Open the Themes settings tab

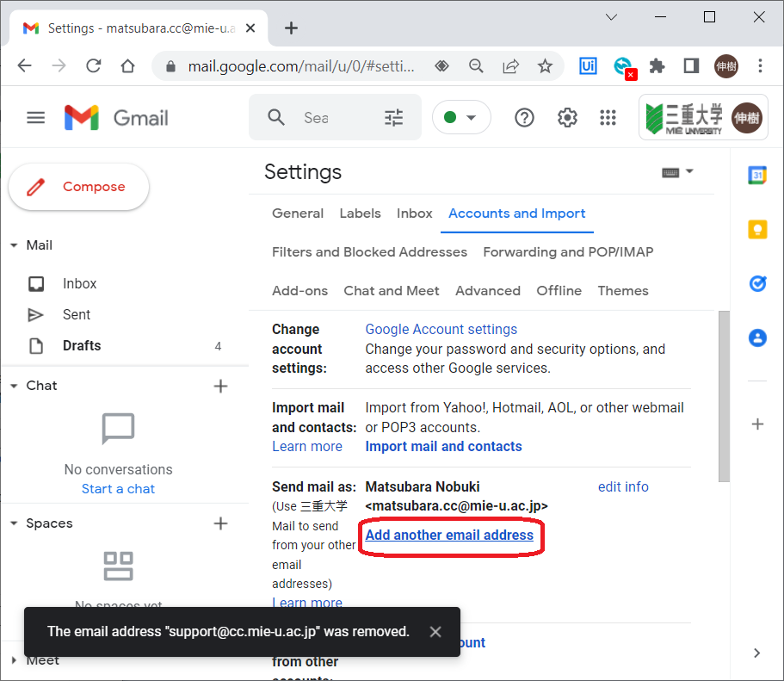click(x=623, y=291)
